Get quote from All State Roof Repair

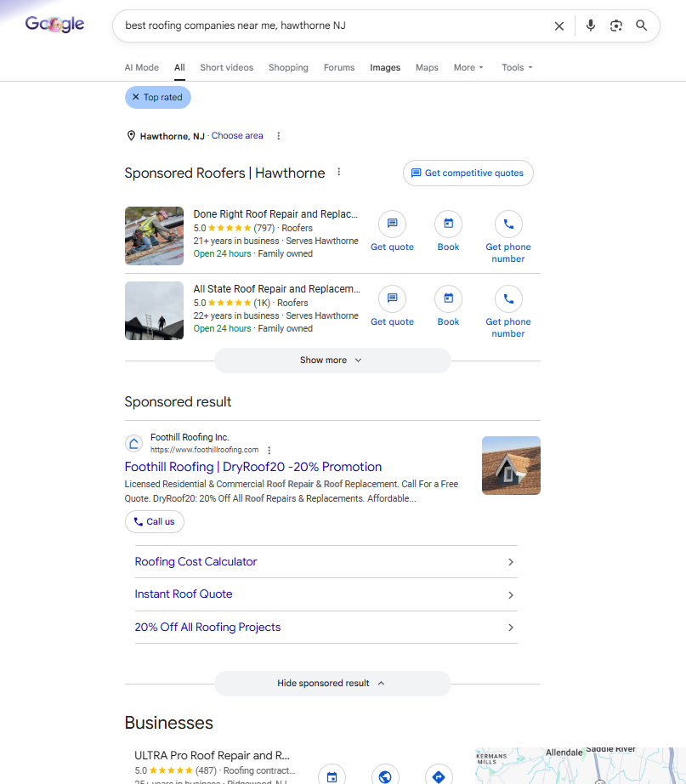(x=392, y=306)
